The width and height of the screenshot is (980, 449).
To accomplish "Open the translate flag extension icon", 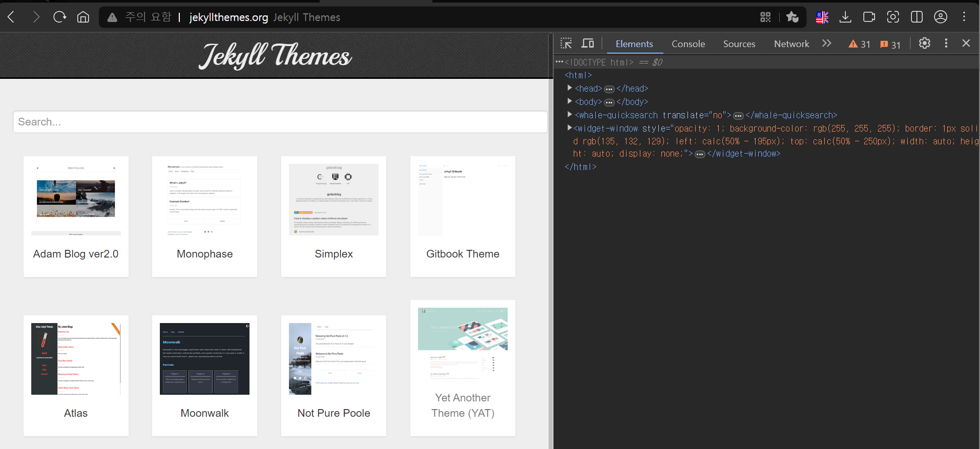I will coord(822,17).
